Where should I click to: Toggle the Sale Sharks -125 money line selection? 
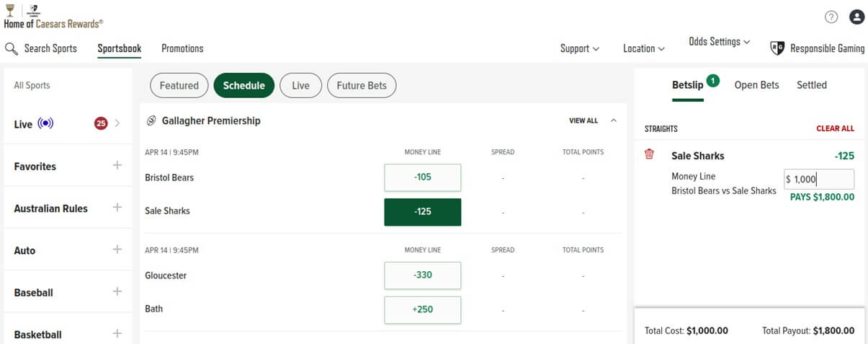click(x=423, y=212)
